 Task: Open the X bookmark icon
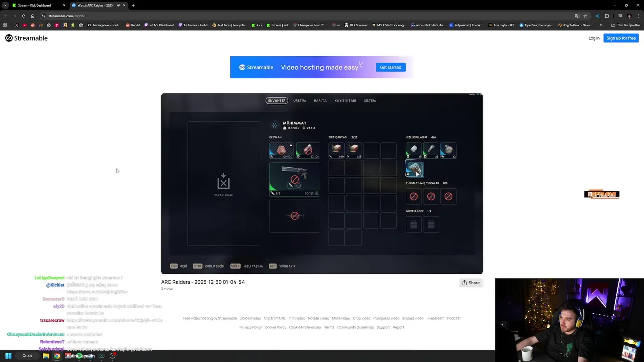[16, 25]
